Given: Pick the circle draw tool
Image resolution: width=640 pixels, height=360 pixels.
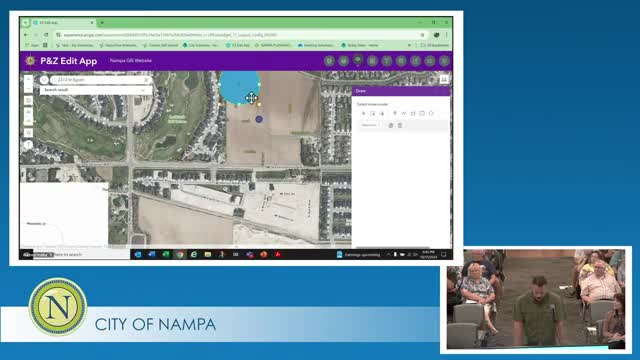Looking at the screenshot, I should [431, 113].
